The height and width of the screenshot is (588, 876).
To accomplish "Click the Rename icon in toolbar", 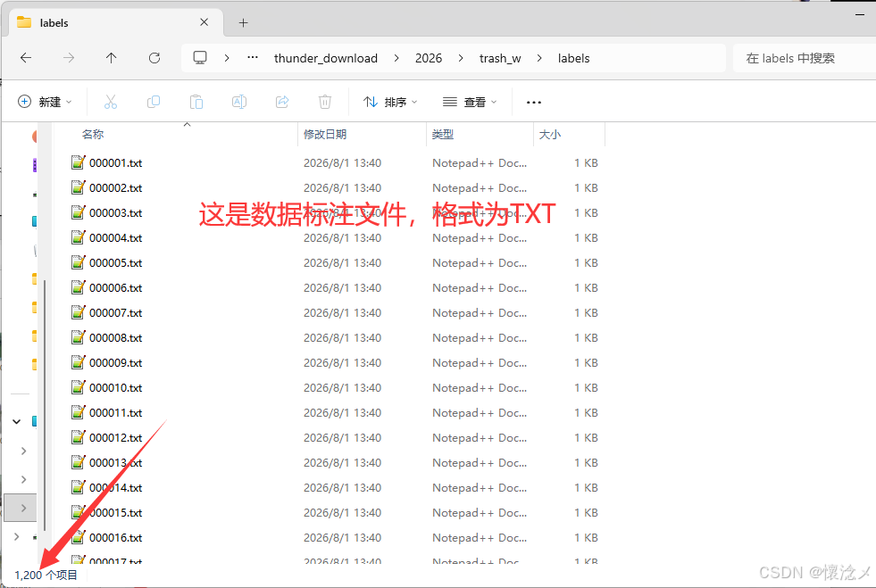I will point(239,102).
